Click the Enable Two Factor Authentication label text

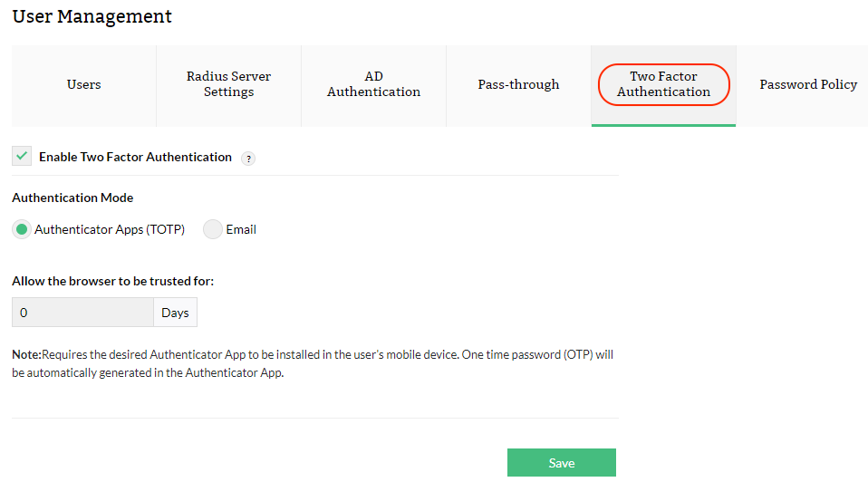coord(135,158)
